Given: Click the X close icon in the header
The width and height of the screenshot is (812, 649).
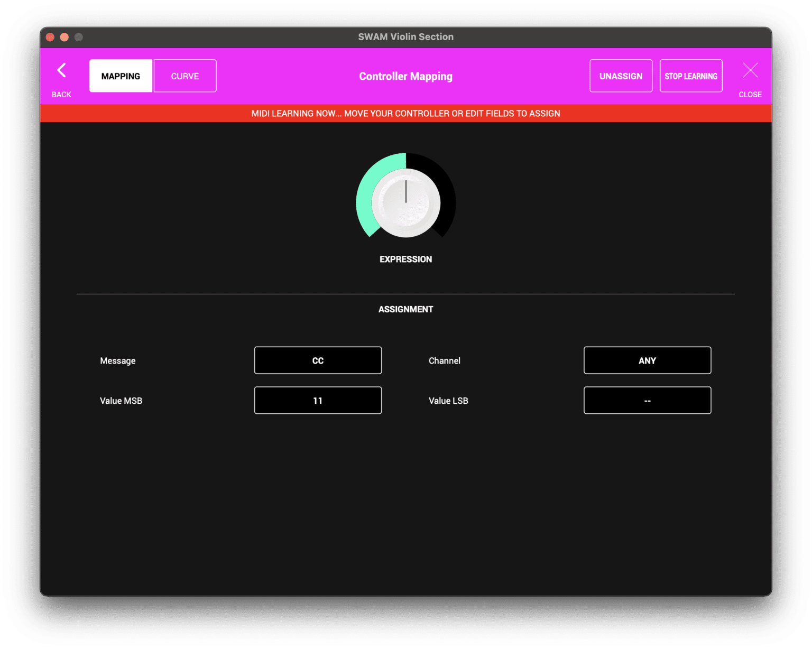Looking at the screenshot, I should (x=750, y=70).
